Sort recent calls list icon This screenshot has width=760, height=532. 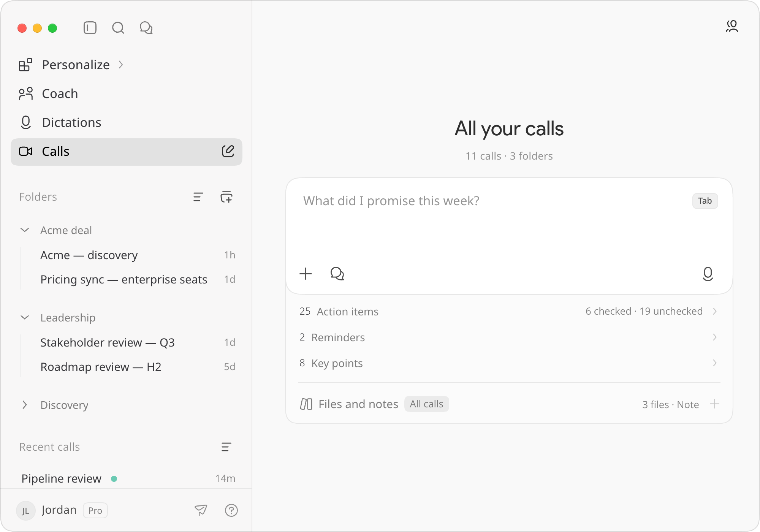pyautogui.click(x=226, y=447)
